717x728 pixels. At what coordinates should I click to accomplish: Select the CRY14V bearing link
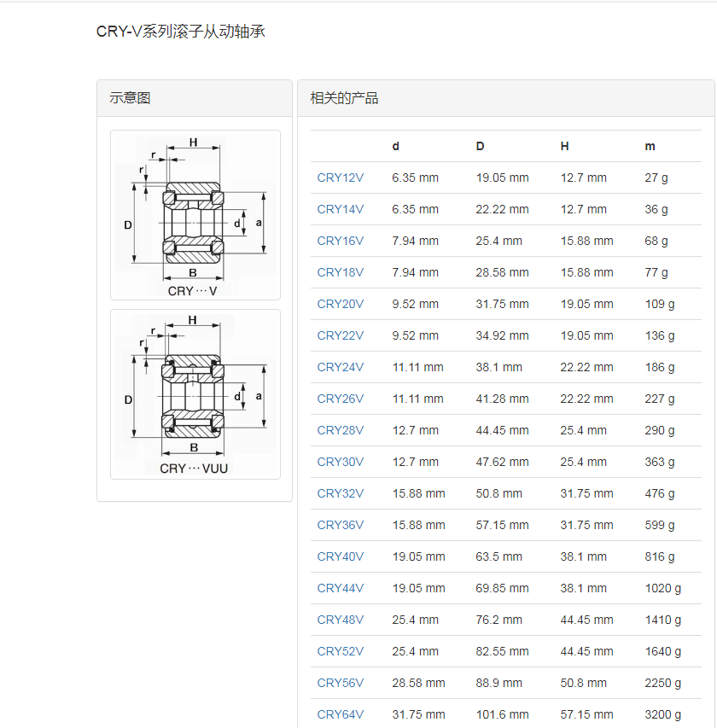click(x=340, y=209)
